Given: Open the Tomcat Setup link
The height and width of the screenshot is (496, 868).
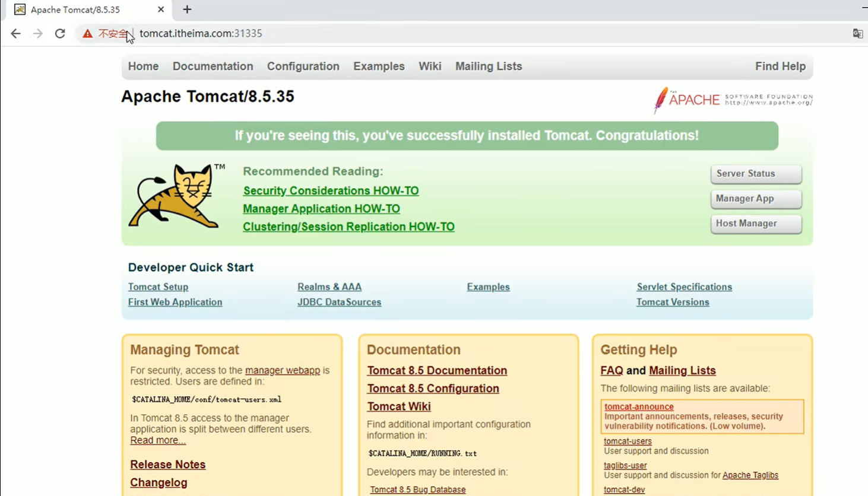Looking at the screenshot, I should click(158, 287).
